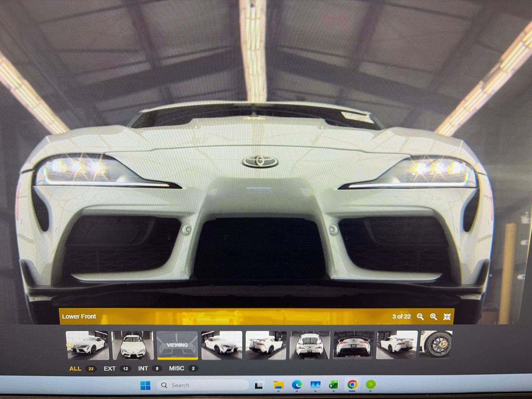The height and width of the screenshot is (399, 532).
Task: Switch to Google Chrome in the taskbar
Action: point(352,385)
